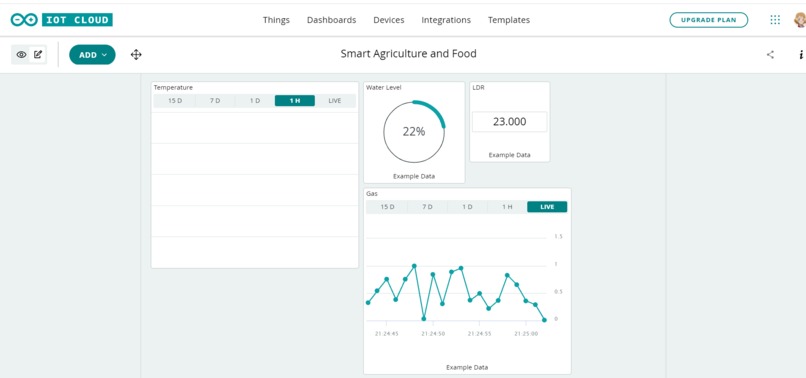Image resolution: width=806 pixels, height=378 pixels.
Task: Click the Water Level 22% gauge
Action: (414, 132)
